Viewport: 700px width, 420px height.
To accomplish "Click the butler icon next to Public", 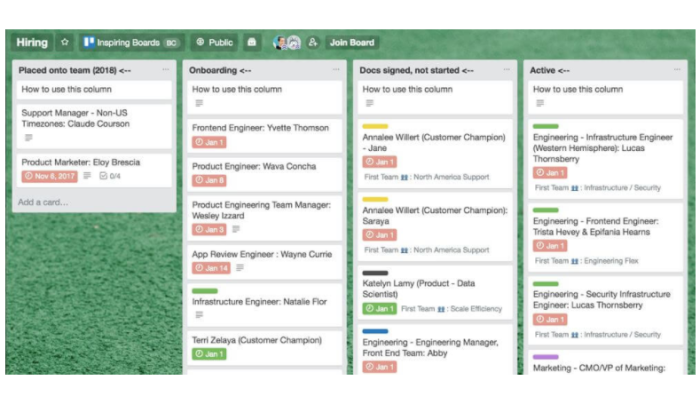I will click(x=252, y=42).
